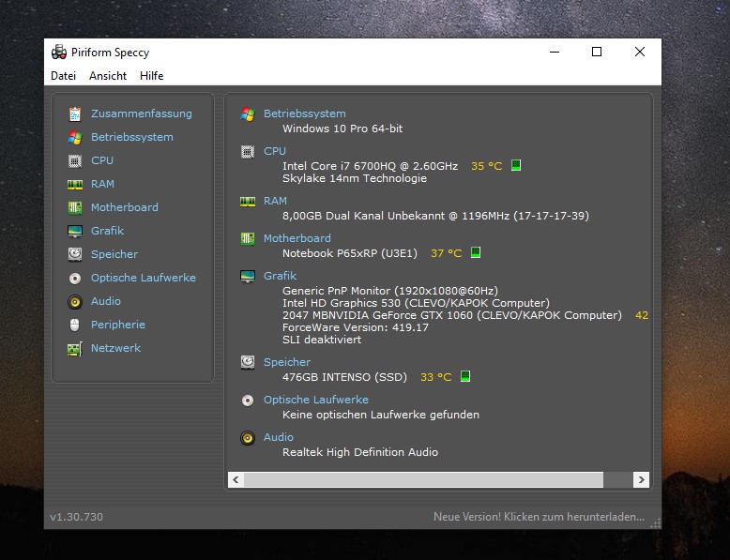Viewport: 730px width, 560px height.
Task: Click Audio heading in summary panel
Action: 279,437
